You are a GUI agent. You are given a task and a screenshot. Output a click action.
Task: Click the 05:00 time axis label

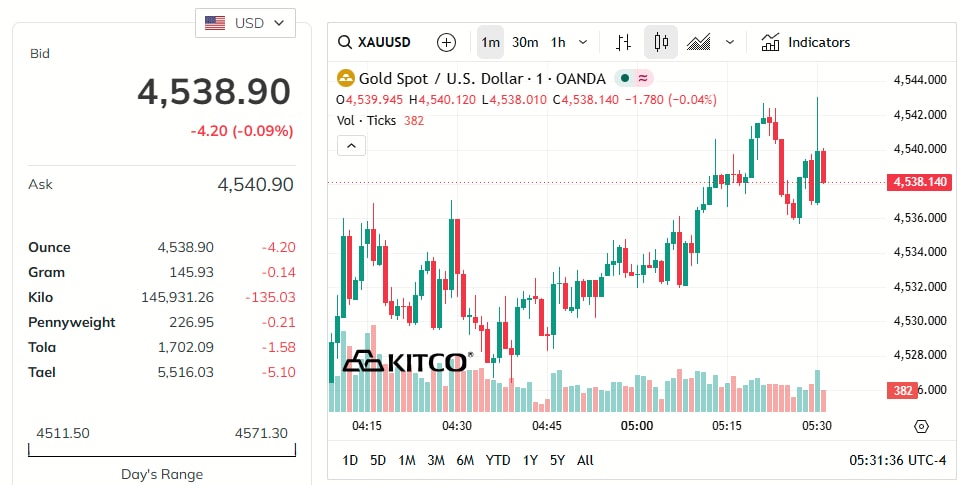click(x=637, y=426)
